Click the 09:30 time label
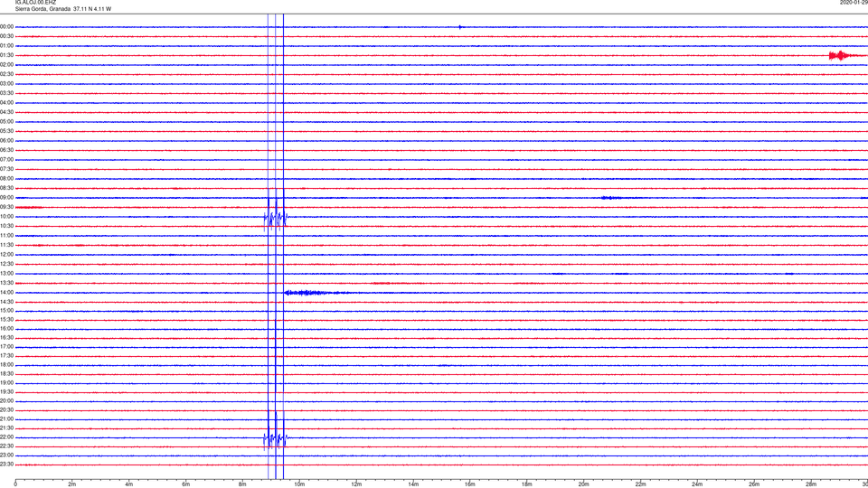Screen dimensions: 868x488 [x=6, y=207]
